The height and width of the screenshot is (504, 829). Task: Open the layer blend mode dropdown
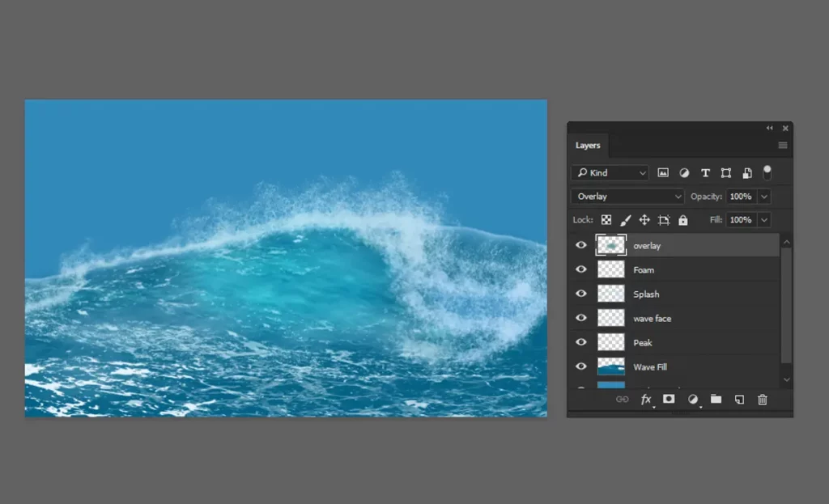[x=627, y=196]
